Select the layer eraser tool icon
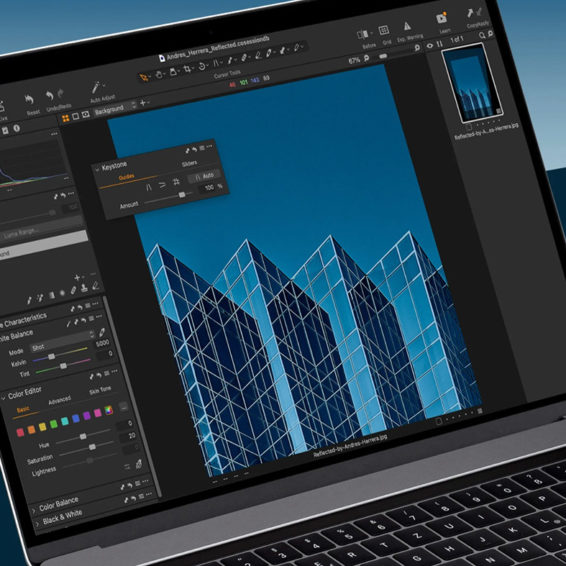The height and width of the screenshot is (566, 566). 96,286
